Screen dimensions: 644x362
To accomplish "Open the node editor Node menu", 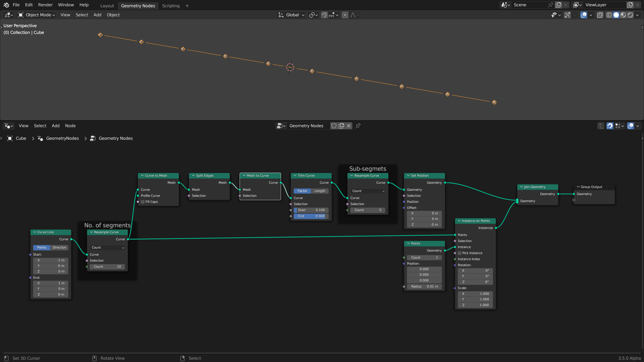I will pos(70,126).
